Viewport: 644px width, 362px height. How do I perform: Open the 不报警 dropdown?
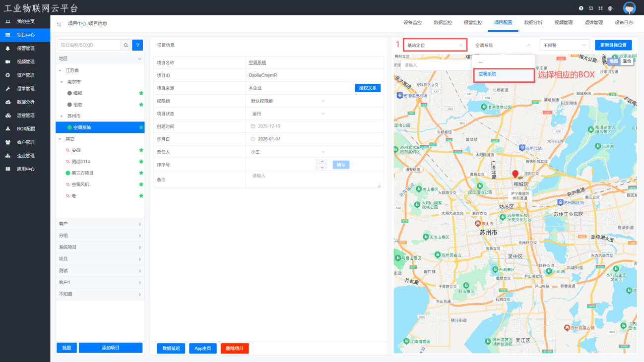pos(565,45)
